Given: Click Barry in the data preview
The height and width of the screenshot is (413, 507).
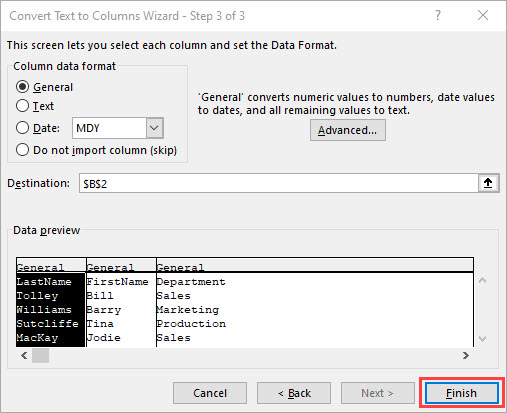Looking at the screenshot, I should (x=104, y=310).
